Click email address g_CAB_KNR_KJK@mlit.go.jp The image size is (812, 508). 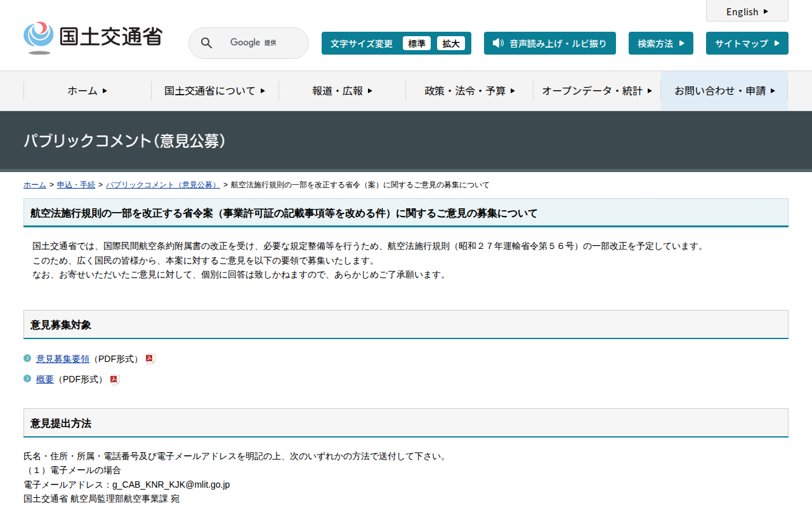(171, 485)
